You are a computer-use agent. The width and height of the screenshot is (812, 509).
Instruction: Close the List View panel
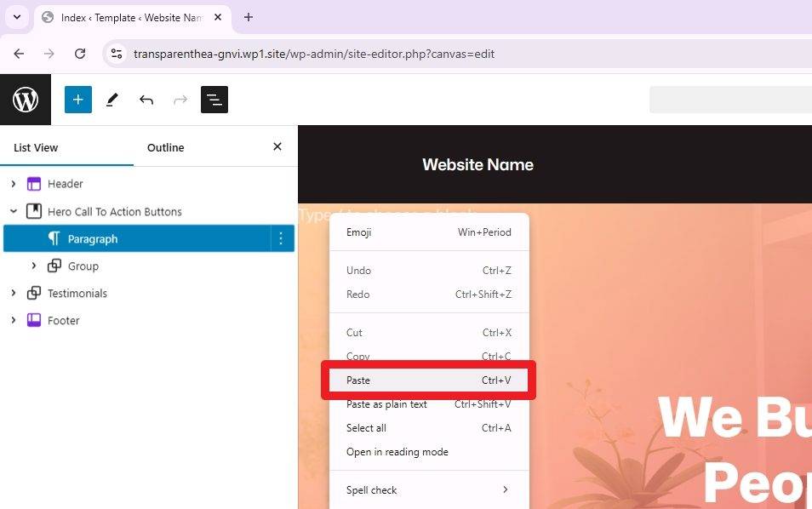[277, 146]
